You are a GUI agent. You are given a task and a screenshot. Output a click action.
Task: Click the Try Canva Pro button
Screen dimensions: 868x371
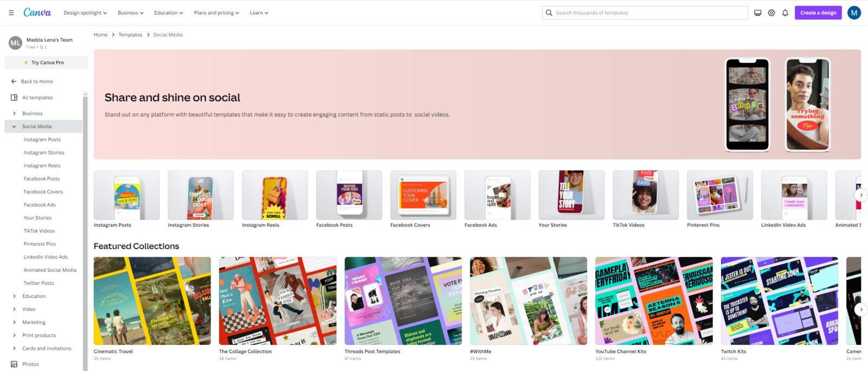click(x=47, y=62)
